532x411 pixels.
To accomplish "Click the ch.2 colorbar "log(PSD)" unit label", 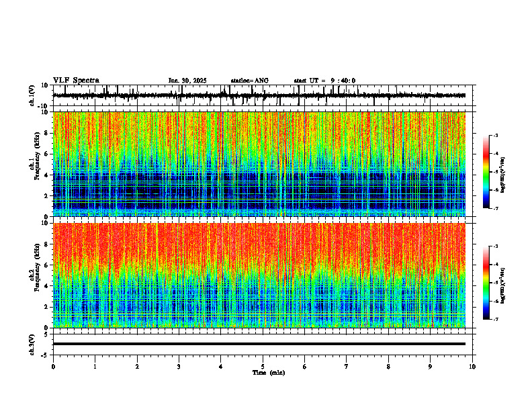I will [x=503, y=286].
